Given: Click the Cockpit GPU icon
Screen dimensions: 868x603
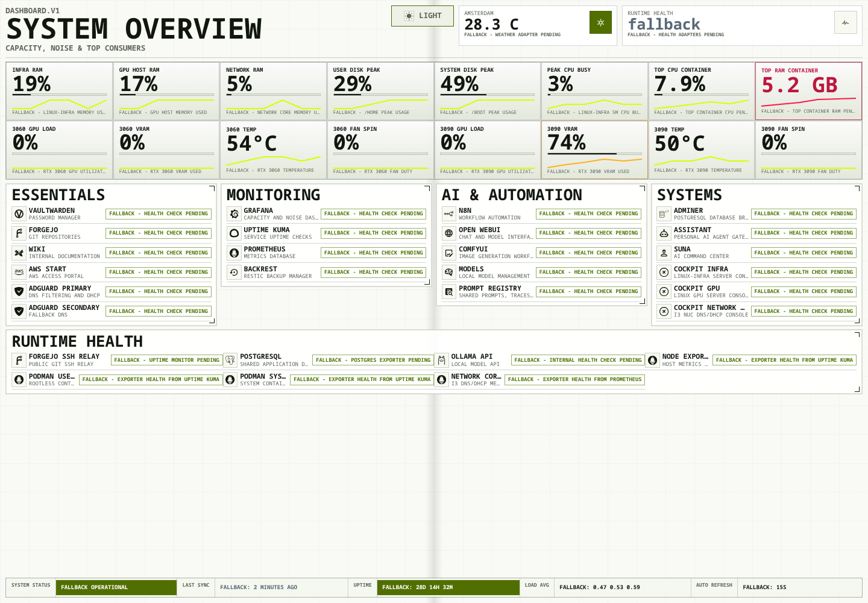Looking at the screenshot, I should click(x=664, y=291).
